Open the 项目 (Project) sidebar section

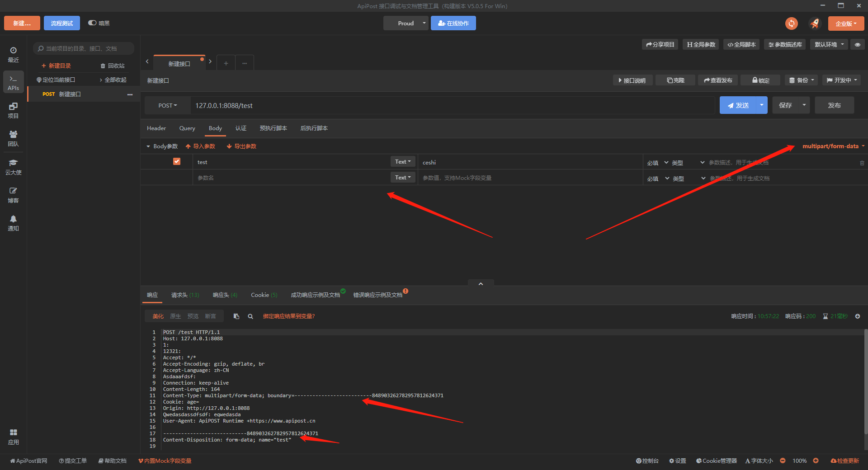[x=13, y=110]
